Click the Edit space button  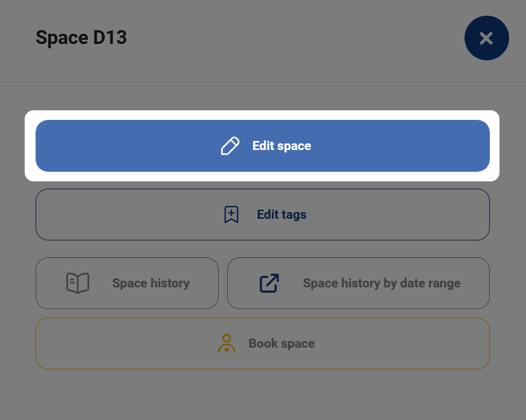click(263, 146)
